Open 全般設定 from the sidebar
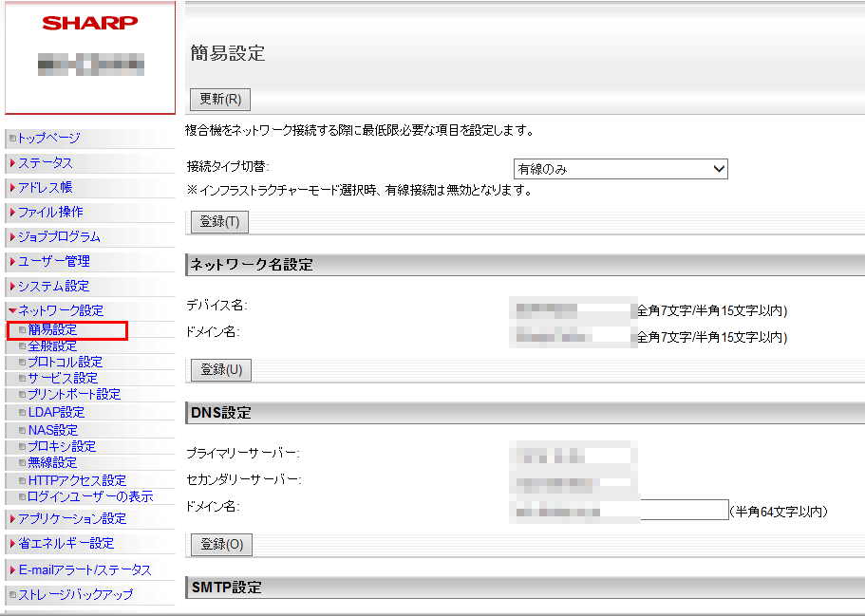Image resolution: width=865 pixels, height=616 pixels. (52, 345)
